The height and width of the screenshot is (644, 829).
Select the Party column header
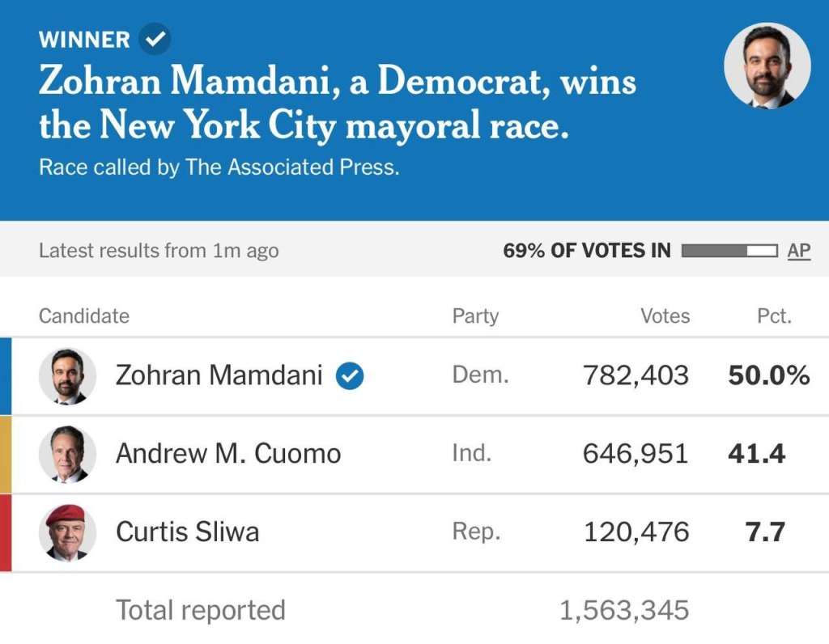point(475,316)
